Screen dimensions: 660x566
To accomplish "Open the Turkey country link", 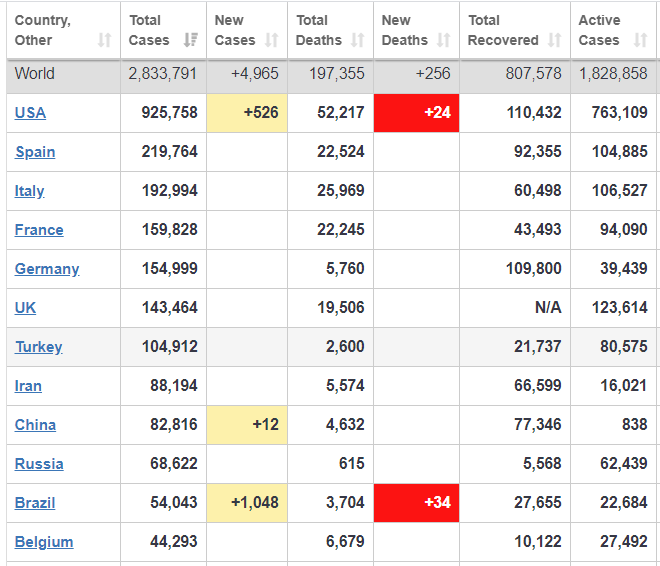I will (39, 347).
